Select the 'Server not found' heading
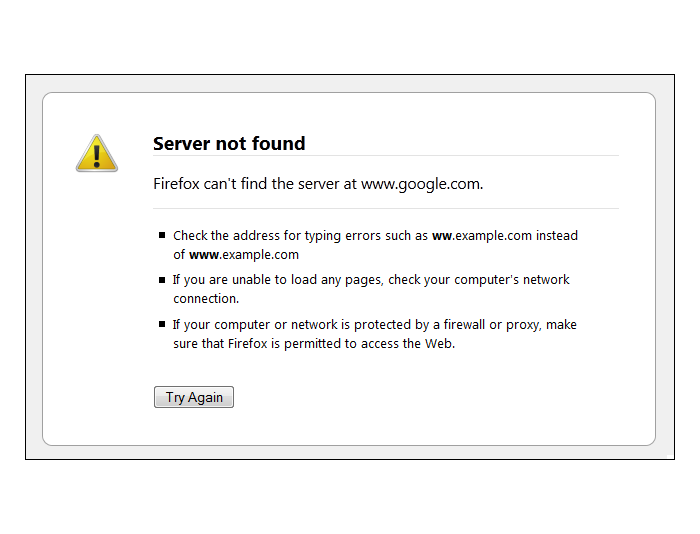 point(229,144)
